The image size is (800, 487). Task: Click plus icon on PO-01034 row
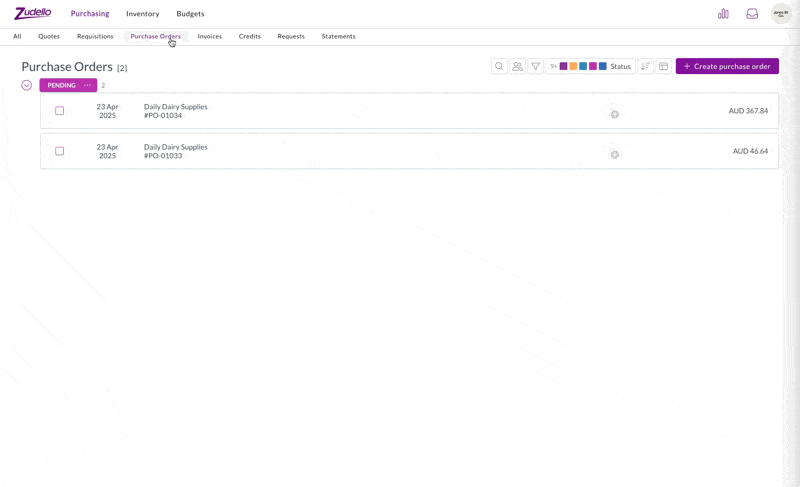(x=615, y=114)
